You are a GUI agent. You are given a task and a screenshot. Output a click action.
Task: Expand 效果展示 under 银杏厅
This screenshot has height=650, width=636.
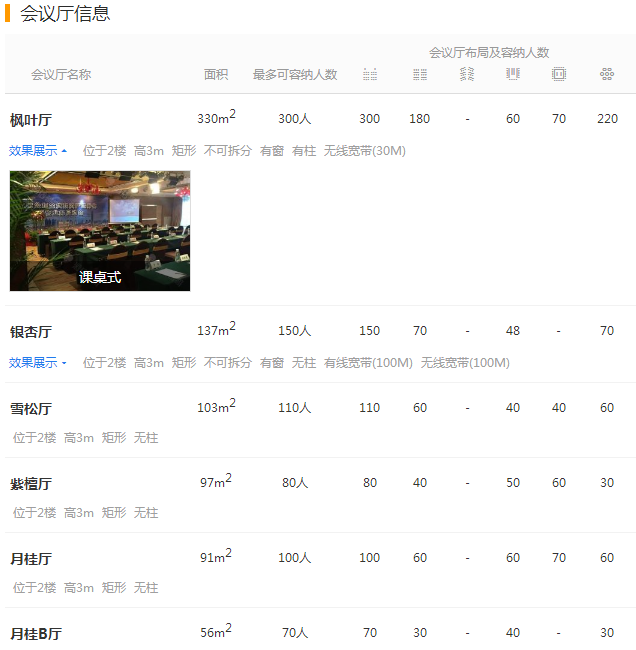38,363
